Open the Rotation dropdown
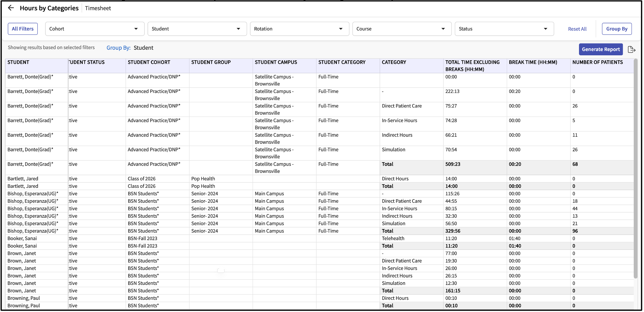 tap(299, 29)
